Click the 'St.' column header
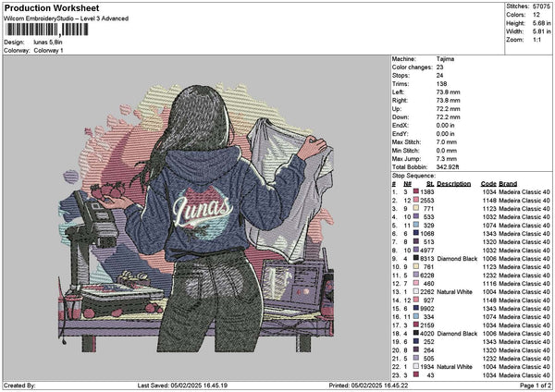 pyautogui.click(x=430, y=184)
